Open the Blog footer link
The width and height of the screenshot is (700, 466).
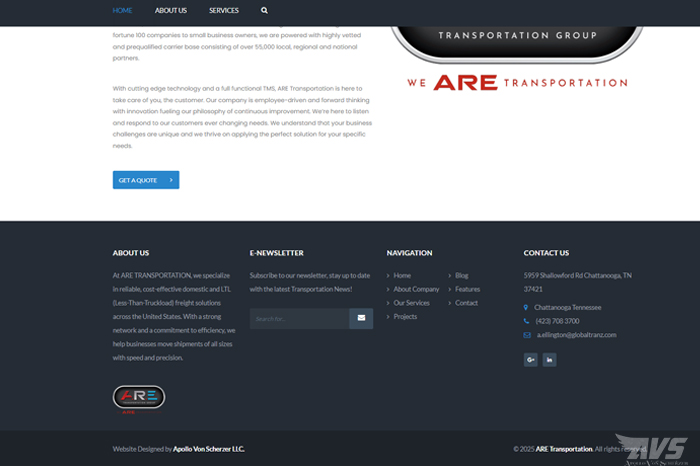tap(462, 275)
